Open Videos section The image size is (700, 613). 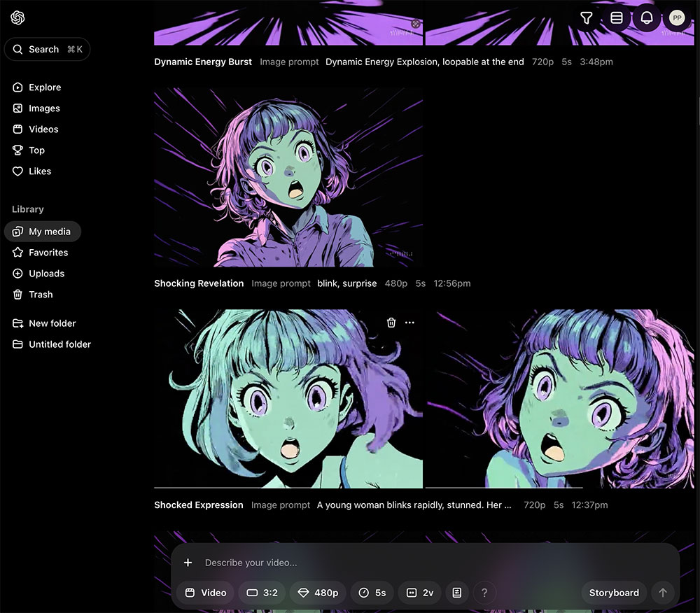36,129
